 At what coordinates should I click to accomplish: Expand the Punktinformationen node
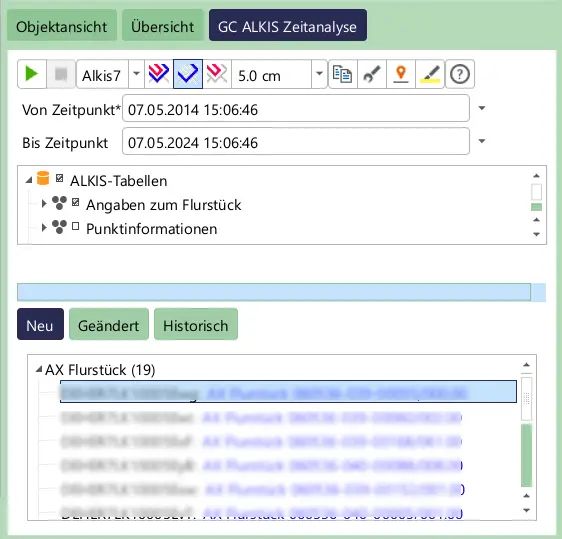click(44, 228)
